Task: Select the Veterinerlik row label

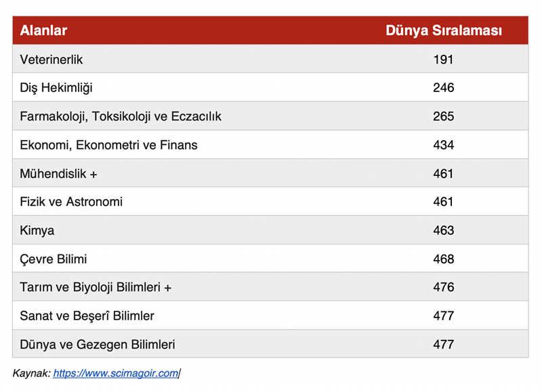Action: click(51, 60)
